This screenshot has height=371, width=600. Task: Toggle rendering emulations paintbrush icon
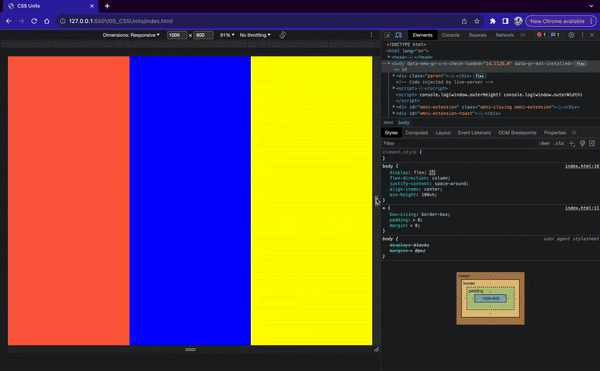tap(582, 143)
